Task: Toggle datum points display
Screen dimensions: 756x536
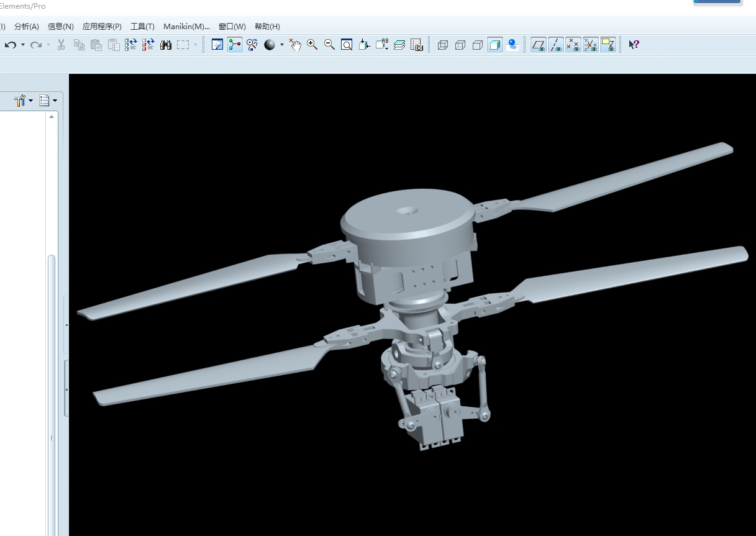Action: (573, 45)
